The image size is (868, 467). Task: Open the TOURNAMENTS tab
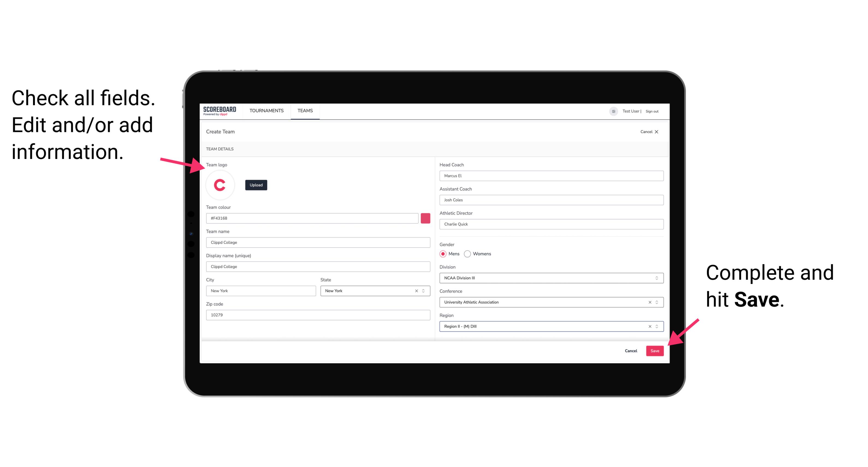[267, 110]
